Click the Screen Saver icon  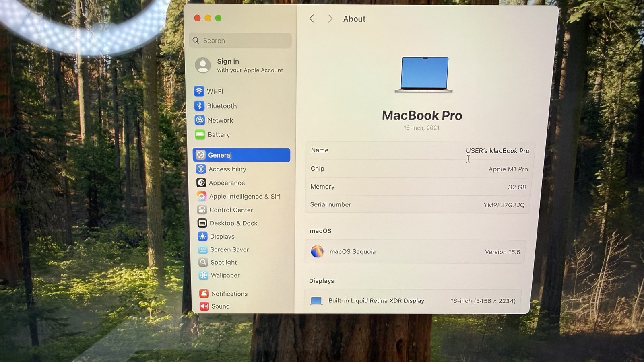[203, 249]
